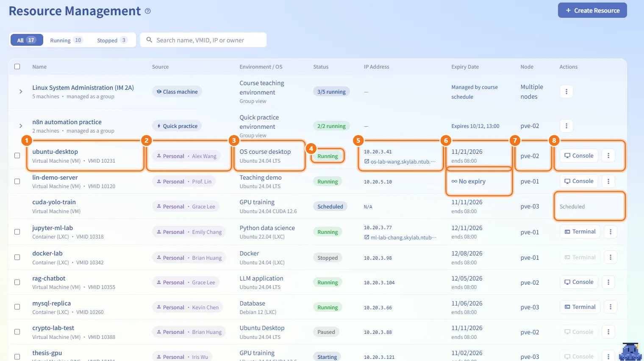
Task: Tick the jupyter-ml-lab checkbox
Action: pos(17,232)
